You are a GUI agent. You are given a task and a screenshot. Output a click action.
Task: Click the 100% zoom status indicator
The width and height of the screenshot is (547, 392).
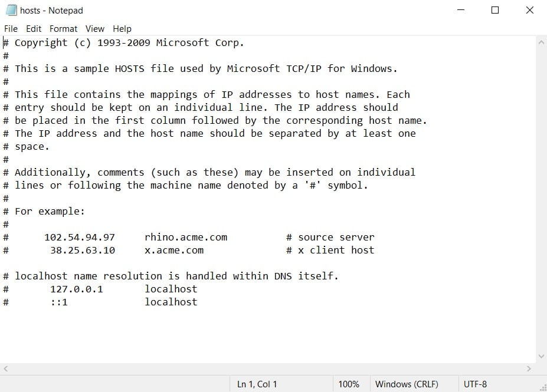pyautogui.click(x=349, y=384)
